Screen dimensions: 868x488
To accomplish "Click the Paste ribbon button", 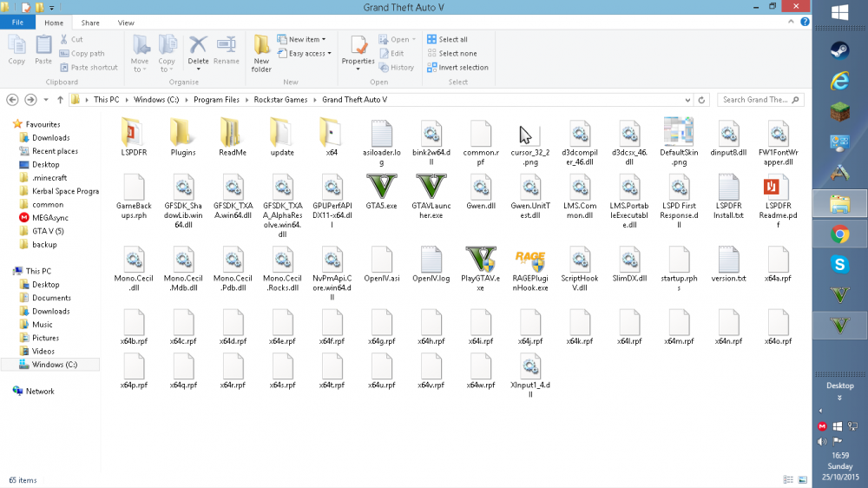I will (x=43, y=51).
